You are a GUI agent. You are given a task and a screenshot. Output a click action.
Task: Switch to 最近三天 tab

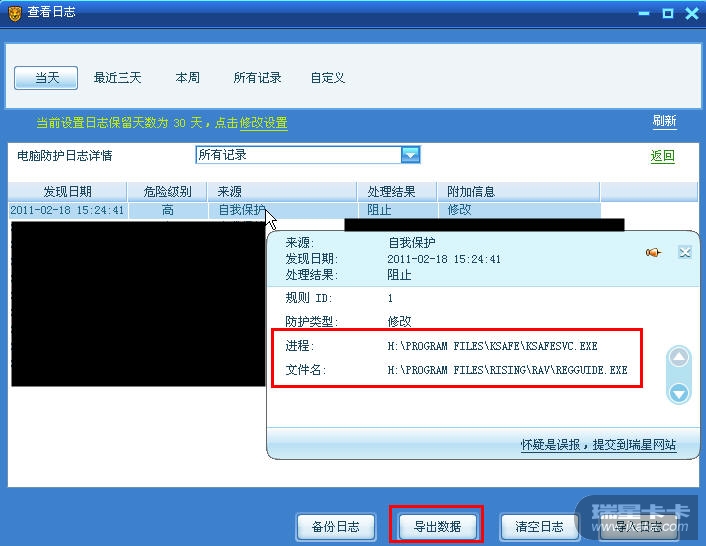pos(118,78)
